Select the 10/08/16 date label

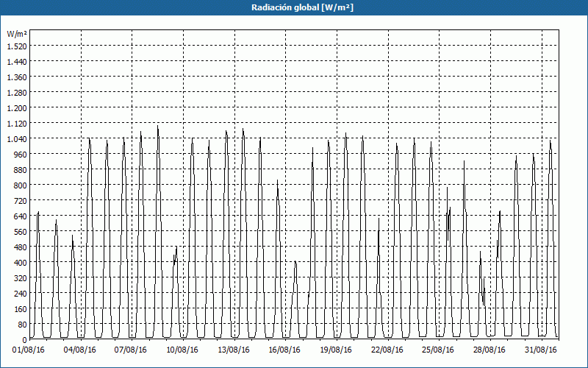(182, 350)
